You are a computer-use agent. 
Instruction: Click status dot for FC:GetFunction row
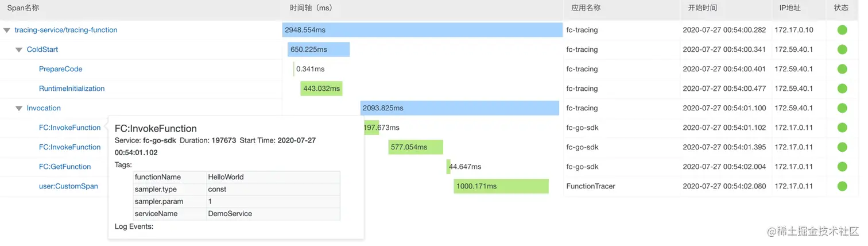click(x=842, y=167)
